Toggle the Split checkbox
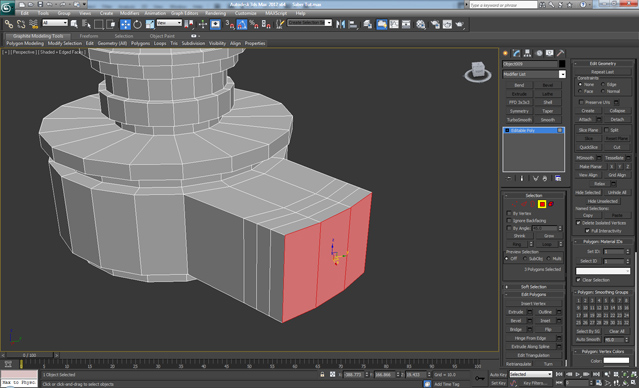The image size is (639, 388). tap(606, 130)
